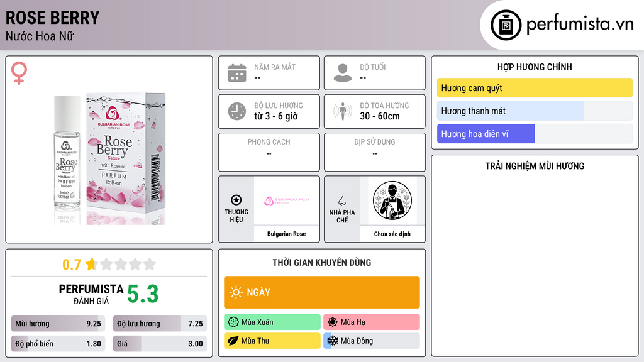Click the Chưa xác định perfumer label
The width and height of the screenshot is (644, 362).
point(392,234)
